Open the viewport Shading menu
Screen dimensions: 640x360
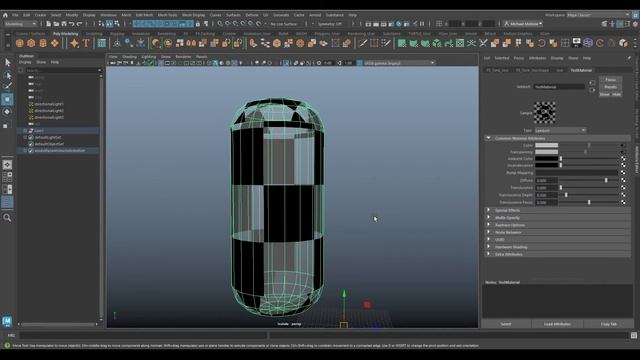click(x=130, y=57)
